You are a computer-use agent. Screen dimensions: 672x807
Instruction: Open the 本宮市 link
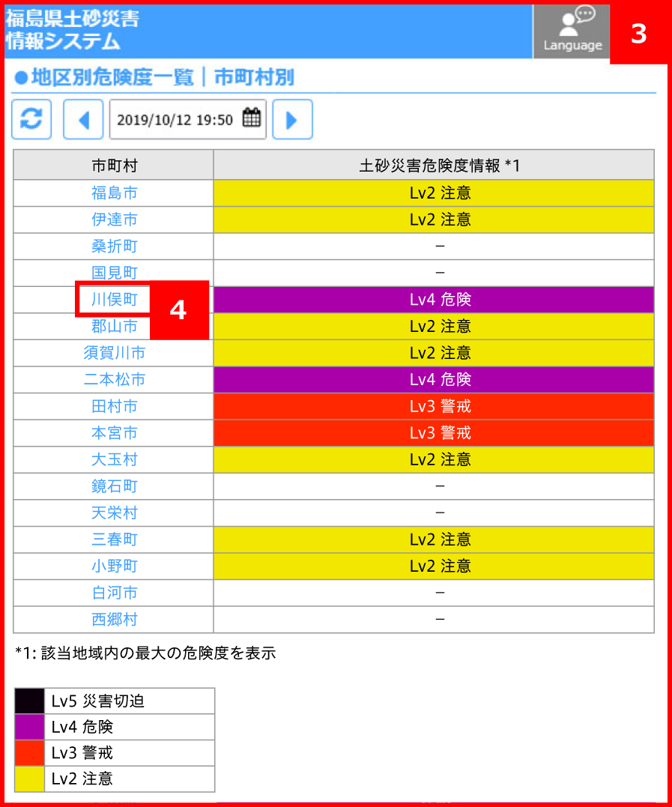114,433
